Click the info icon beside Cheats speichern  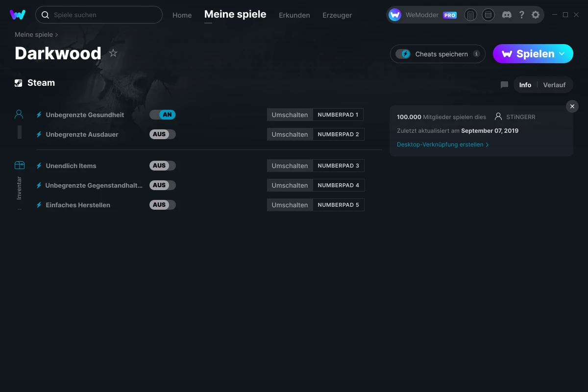click(x=476, y=54)
